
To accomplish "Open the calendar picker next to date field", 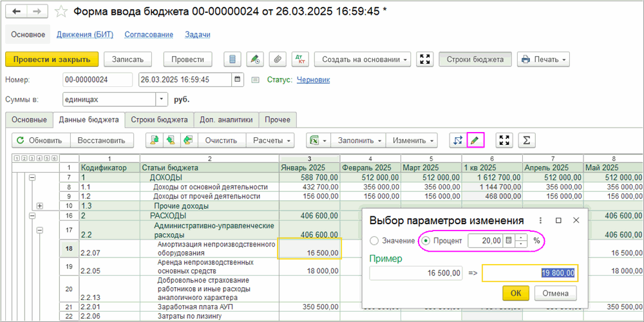I will pyautogui.click(x=238, y=80).
